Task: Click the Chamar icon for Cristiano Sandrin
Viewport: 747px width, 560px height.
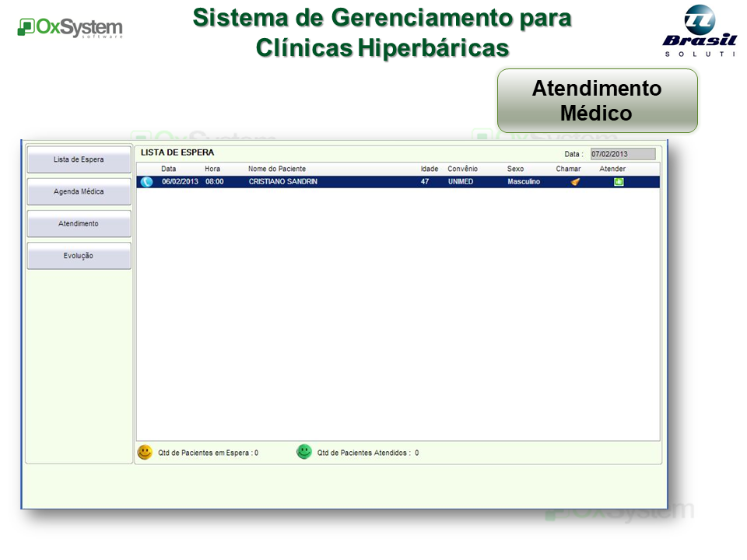Action: 575,182
